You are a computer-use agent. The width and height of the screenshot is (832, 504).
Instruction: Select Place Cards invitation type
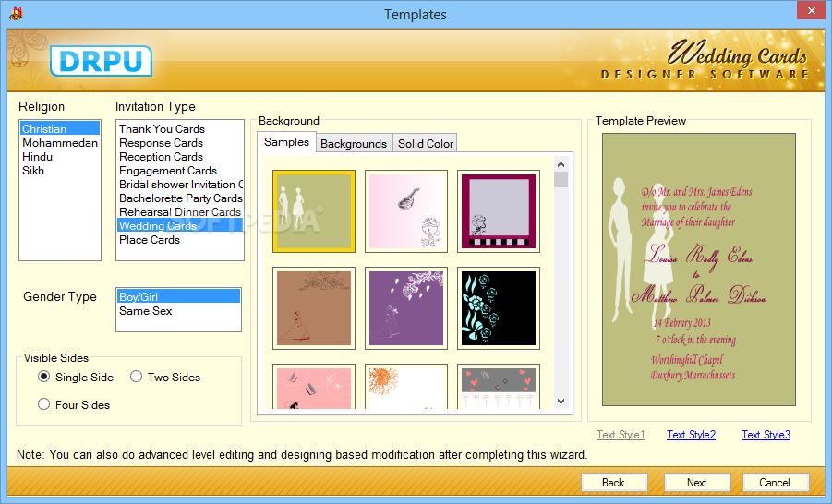[180, 239]
